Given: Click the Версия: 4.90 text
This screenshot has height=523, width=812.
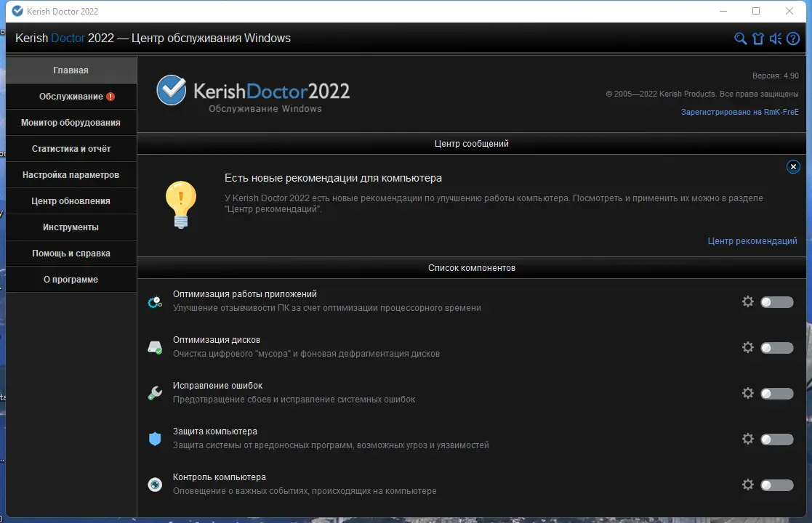Looking at the screenshot, I should coord(775,76).
